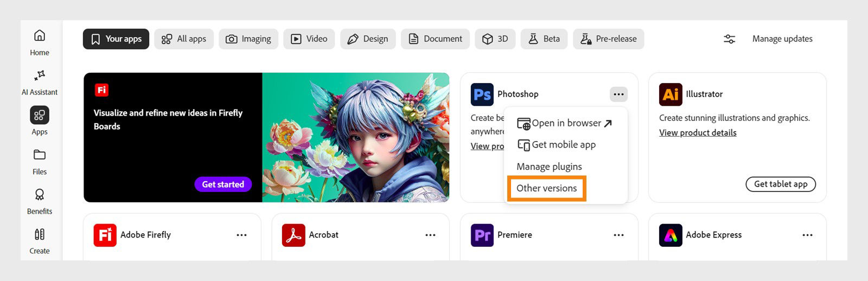Open the Photoshop more options button
This screenshot has height=281, width=868.
[618, 94]
